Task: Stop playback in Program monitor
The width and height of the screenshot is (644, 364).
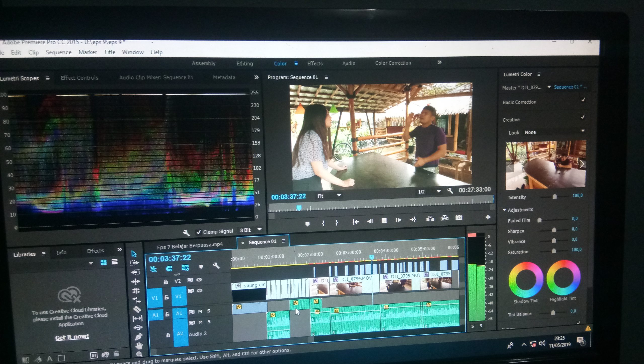Action: pyautogui.click(x=384, y=221)
